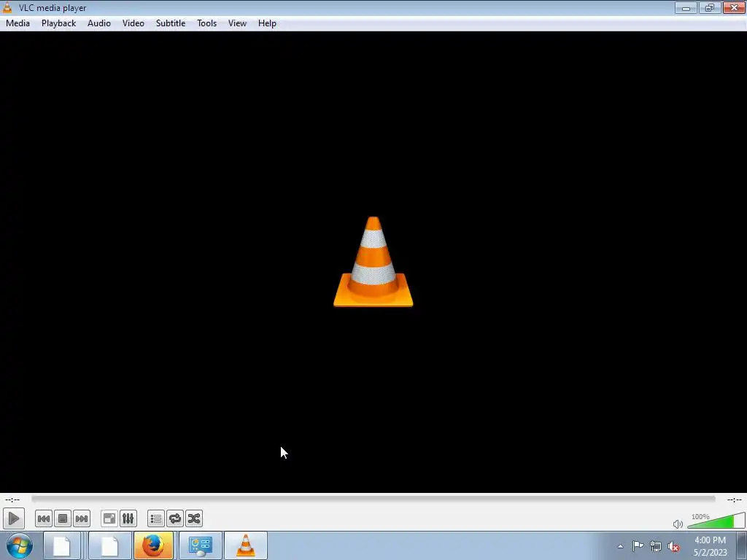Click the playback seek bar
747x560 pixels.
click(x=373, y=499)
